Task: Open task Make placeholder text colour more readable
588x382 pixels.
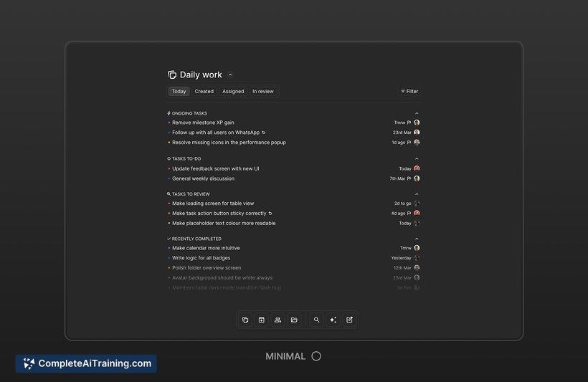Action: [x=224, y=223]
